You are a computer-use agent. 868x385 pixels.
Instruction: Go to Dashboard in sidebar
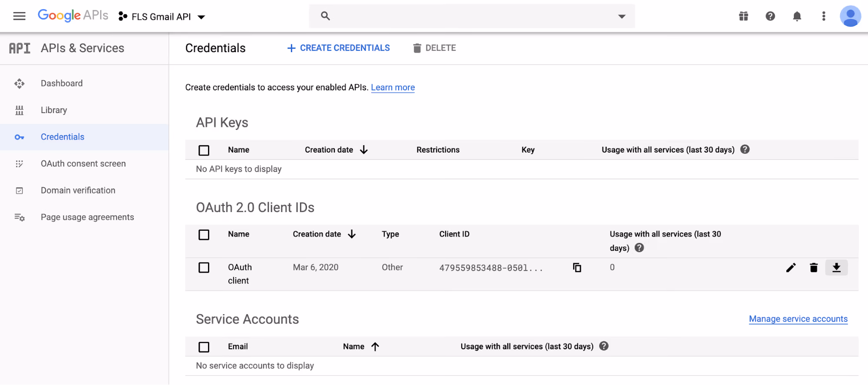click(84, 83)
